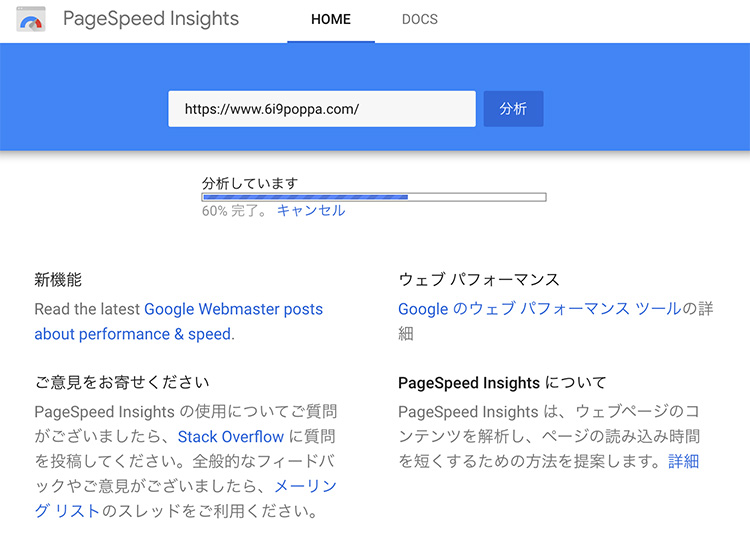Viewport: 750px width, 558px height.
Task: Click the PageSpeed Insights speedometer logo
Action: click(31, 19)
